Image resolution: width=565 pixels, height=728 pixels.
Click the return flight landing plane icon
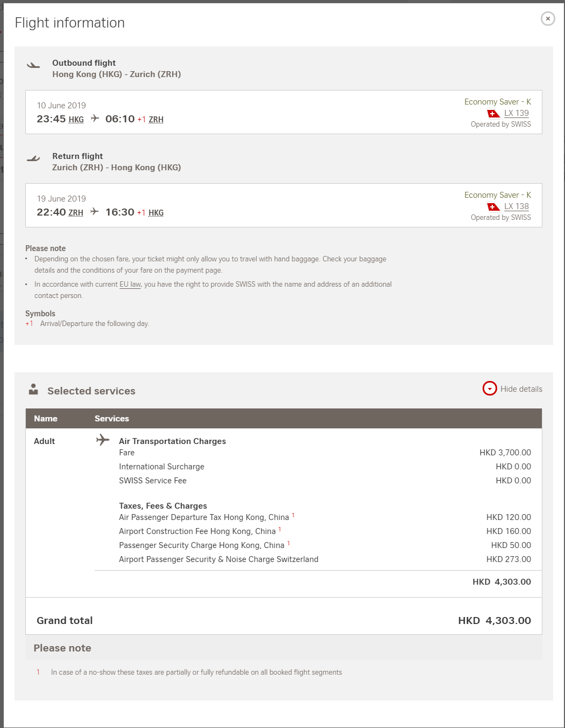[33, 158]
